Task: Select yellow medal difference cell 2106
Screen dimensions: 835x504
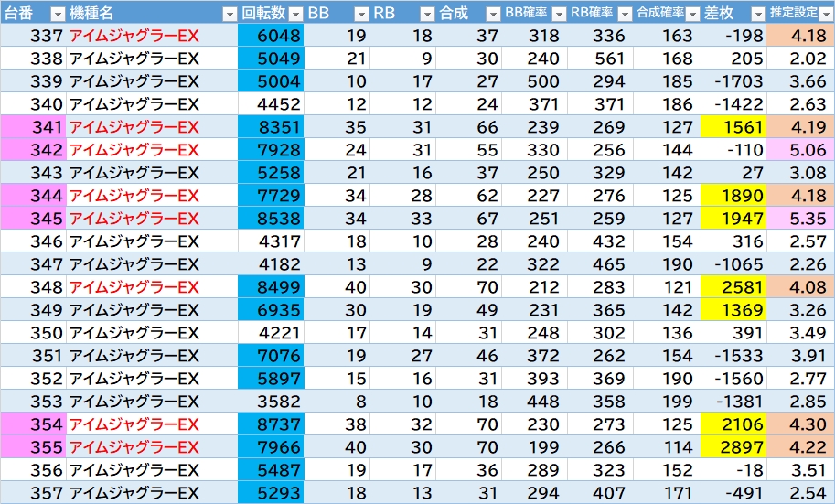Action: coord(733,424)
